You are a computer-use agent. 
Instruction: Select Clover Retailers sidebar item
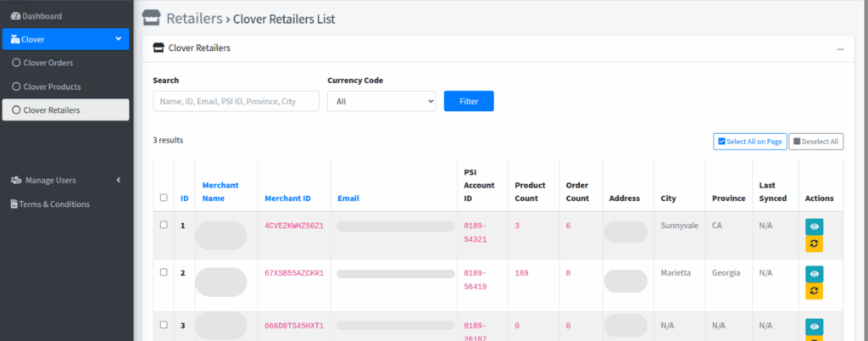tap(65, 110)
